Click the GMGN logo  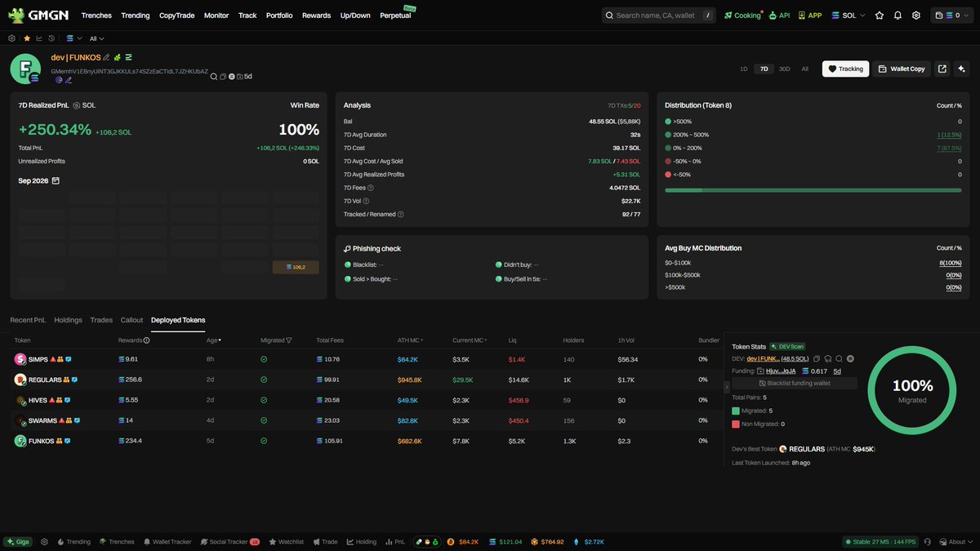[38, 15]
